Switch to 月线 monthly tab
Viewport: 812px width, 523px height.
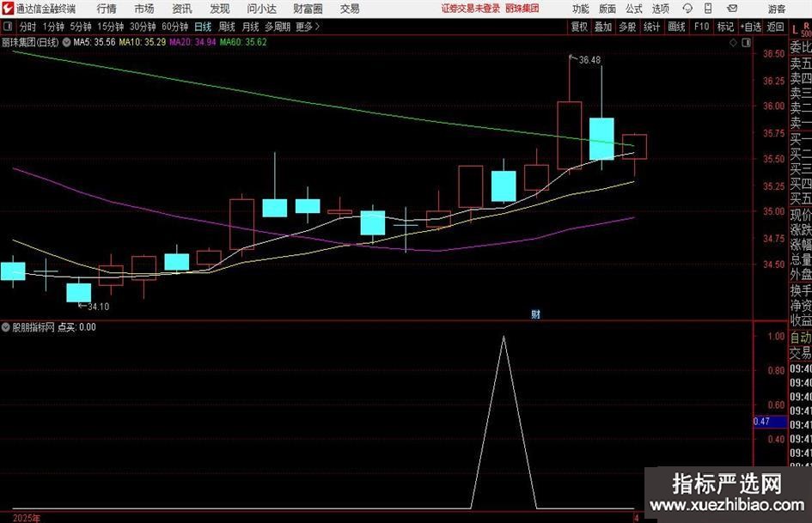click(x=250, y=27)
